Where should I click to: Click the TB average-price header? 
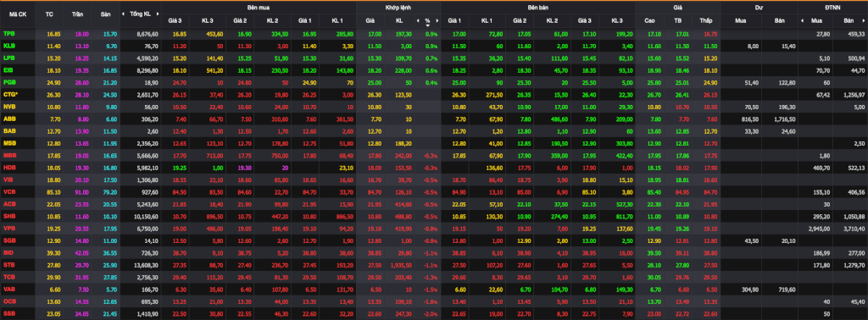[677, 21]
